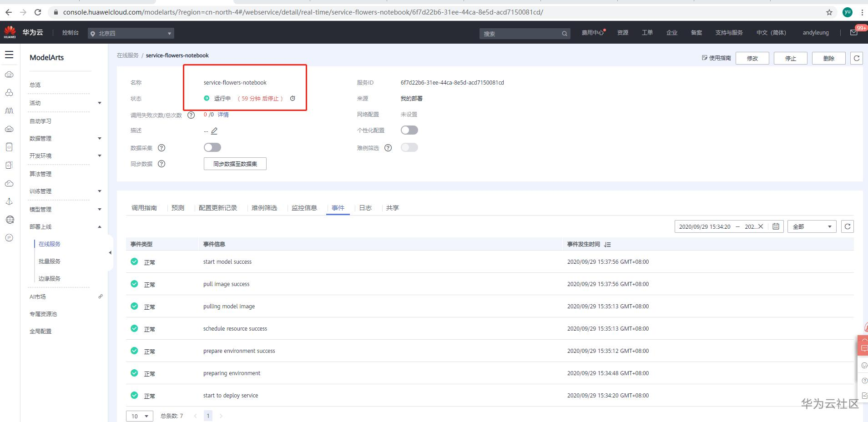Collapse the ModelArts sidebar with the arrow handle

click(x=110, y=253)
